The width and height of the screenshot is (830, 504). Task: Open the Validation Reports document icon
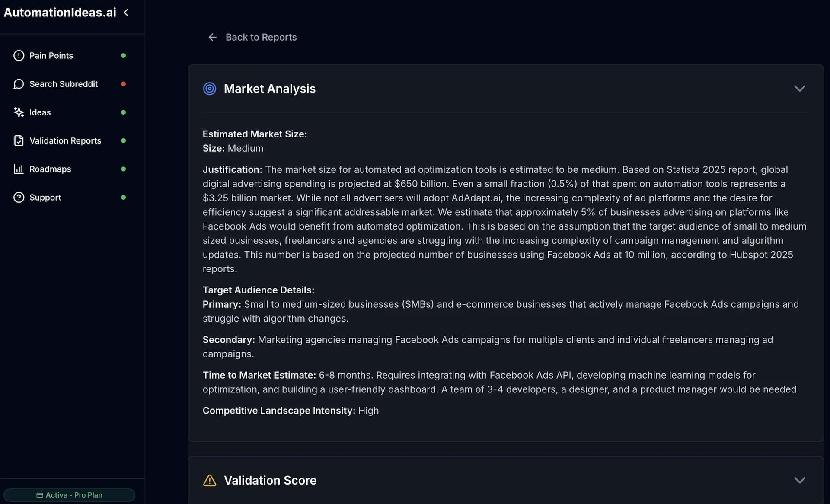[19, 140]
